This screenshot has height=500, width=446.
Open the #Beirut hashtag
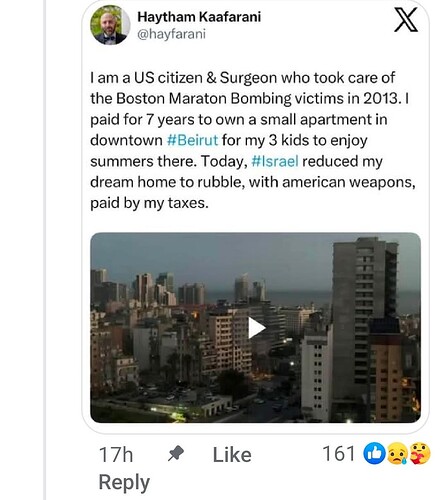coord(192,140)
